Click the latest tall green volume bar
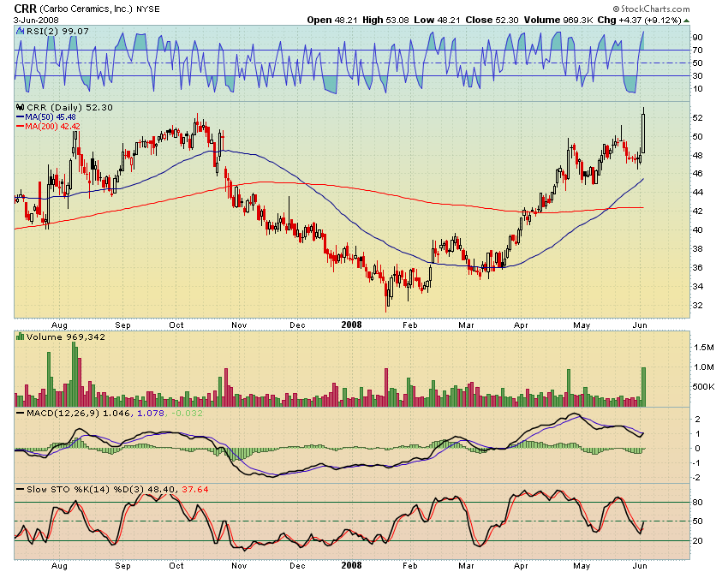Screen dimensions: 728x572 point(643,387)
